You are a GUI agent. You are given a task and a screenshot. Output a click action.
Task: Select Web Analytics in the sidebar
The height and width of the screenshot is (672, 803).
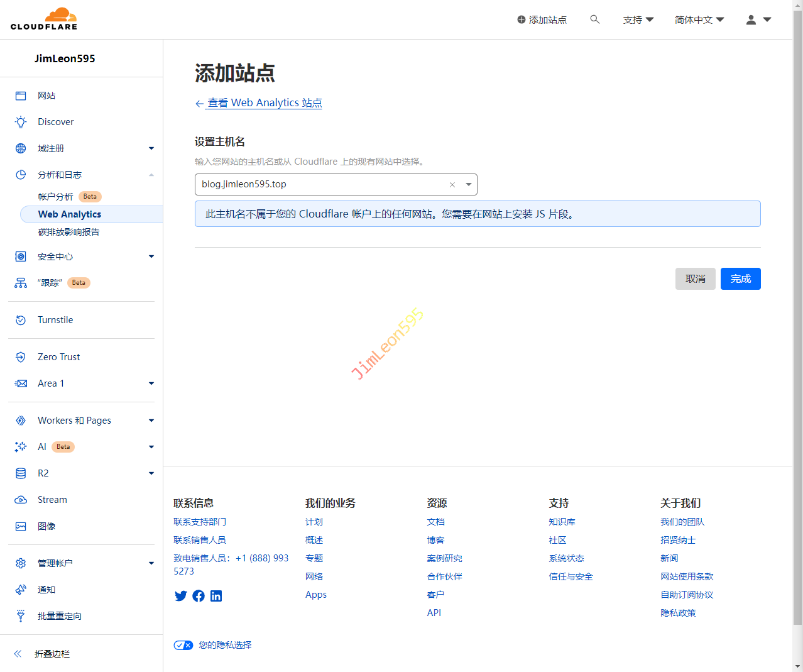coord(70,214)
